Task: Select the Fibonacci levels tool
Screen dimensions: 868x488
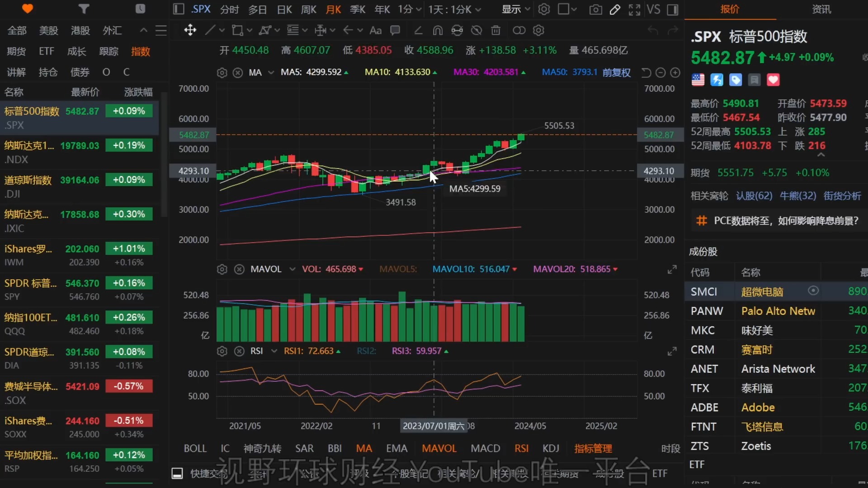Action: tap(293, 30)
